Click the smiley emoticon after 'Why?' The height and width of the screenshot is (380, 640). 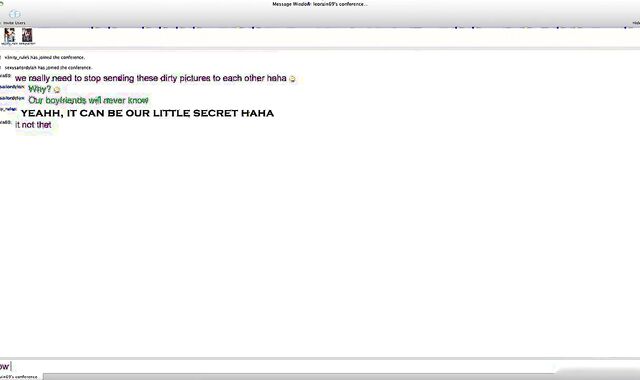point(57,90)
